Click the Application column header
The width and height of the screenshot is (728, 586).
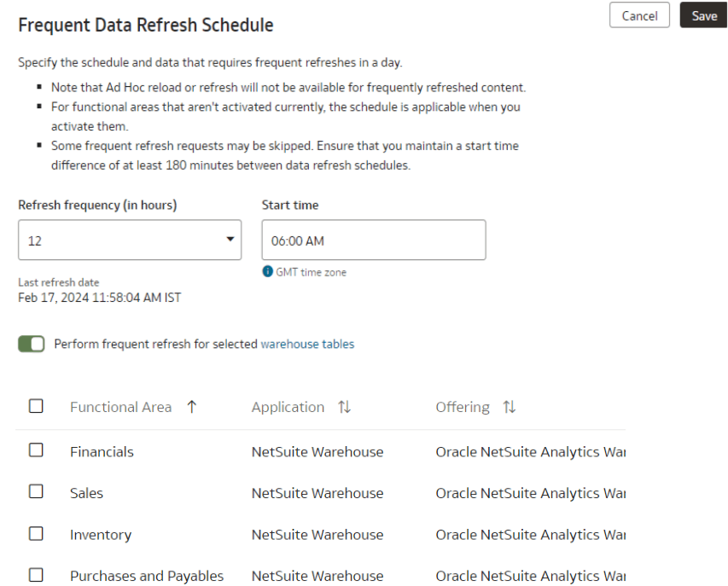click(x=288, y=407)
